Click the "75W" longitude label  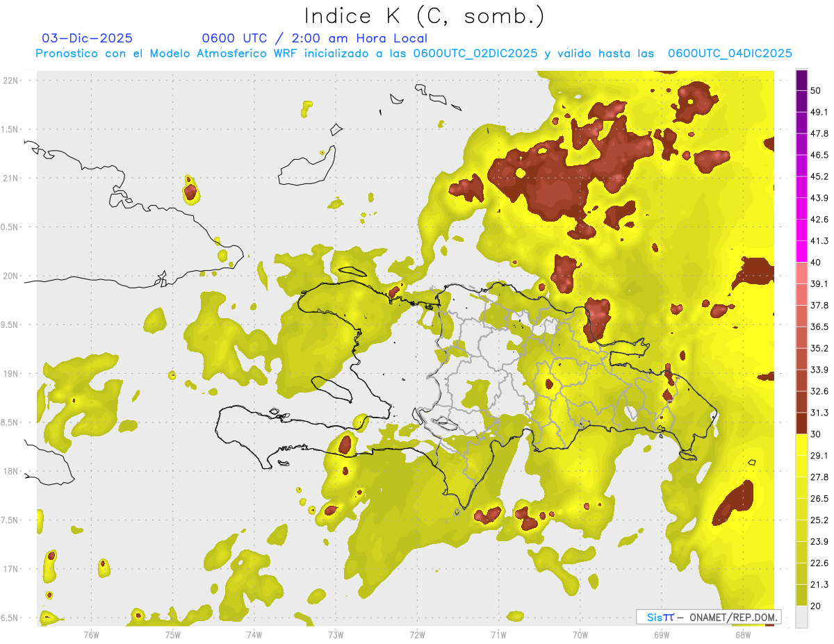172,634
